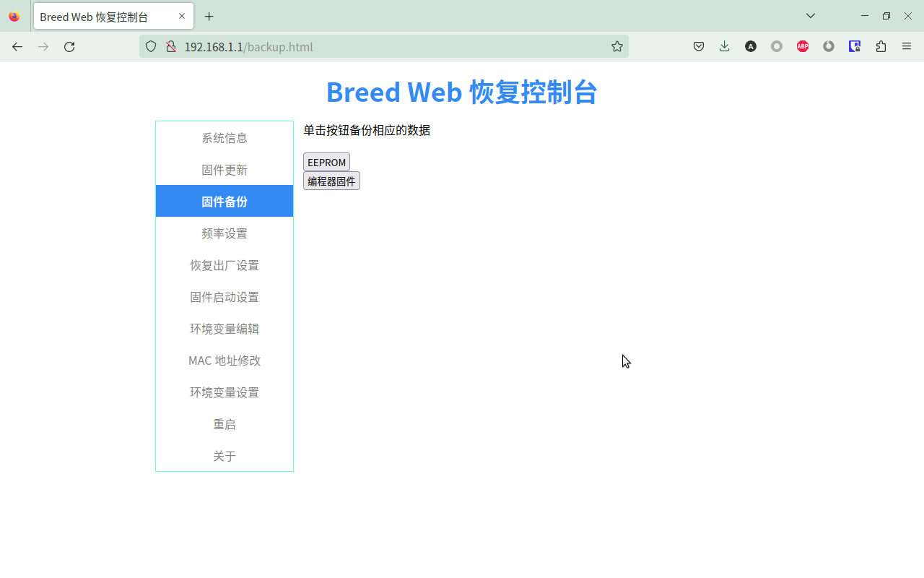Image resolution: width=924 pixels, height=578 pixels.
Task: Bookmark this page with the star icon
Action: tap(617, 46)
